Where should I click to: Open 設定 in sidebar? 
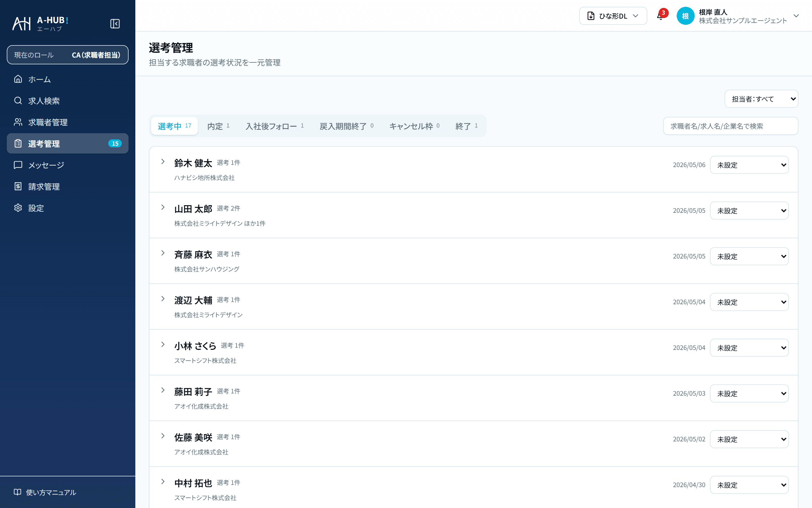point(67,208)
